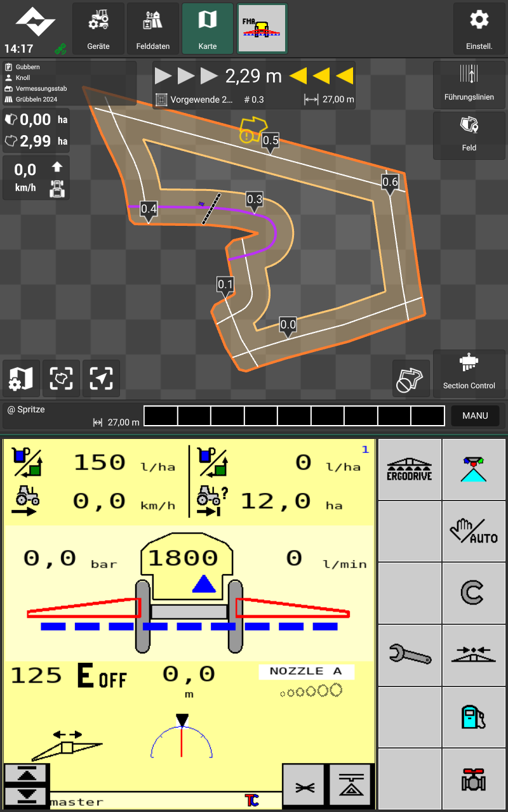The image size is (508, 812).
Task: Open the FMA sprayer app thumbnail
Action: point(262,29)
